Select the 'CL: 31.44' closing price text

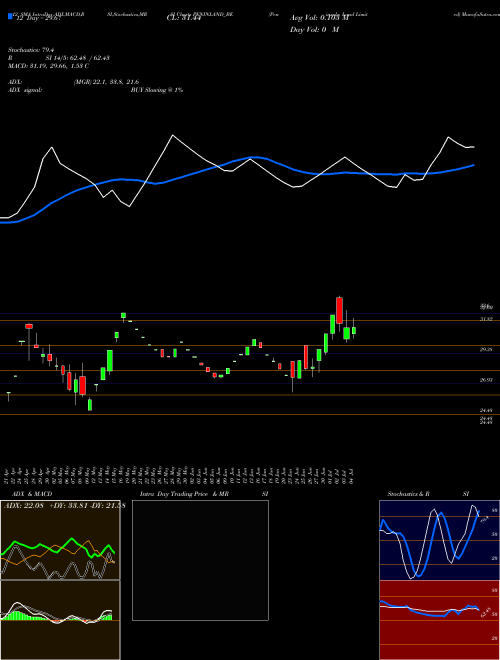(183, 18)
